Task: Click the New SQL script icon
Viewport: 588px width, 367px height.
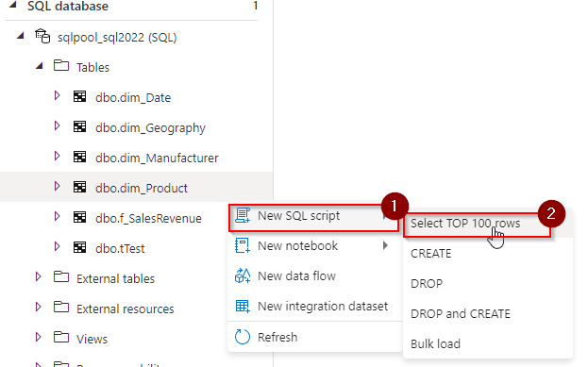Action: (243, 215)
